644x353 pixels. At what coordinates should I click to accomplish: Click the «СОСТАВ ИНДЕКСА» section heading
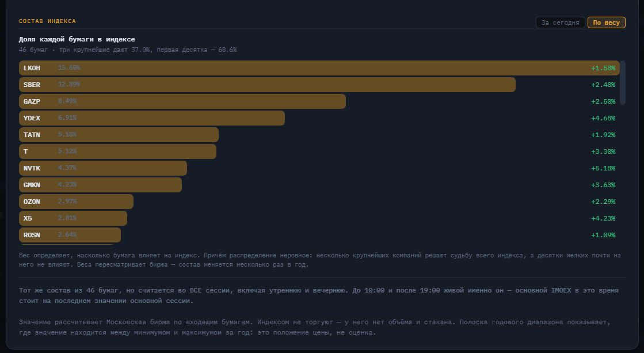(47, 21)
